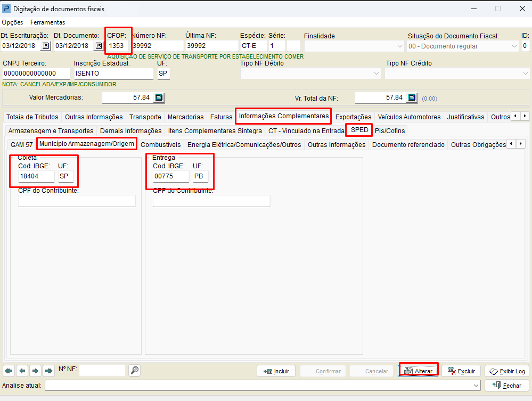
Task: Click the Número NF field
Action: pos(158,46)
